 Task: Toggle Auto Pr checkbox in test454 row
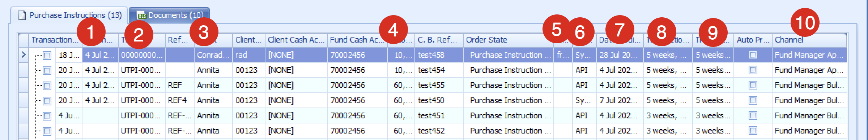click(x=753, y=70)
